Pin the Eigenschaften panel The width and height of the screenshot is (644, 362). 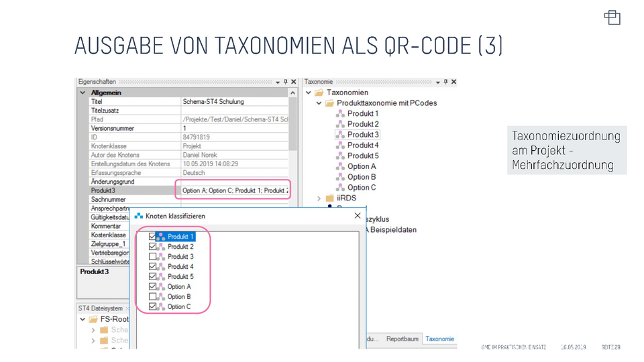click(286, 82)
